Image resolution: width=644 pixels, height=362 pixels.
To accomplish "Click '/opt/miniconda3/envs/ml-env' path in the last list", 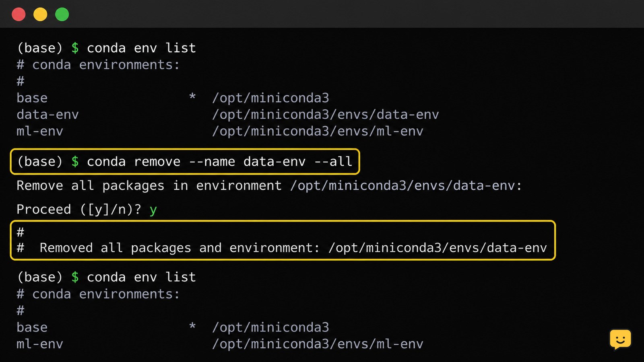I will pyautogui.click(x=318, y=344).
